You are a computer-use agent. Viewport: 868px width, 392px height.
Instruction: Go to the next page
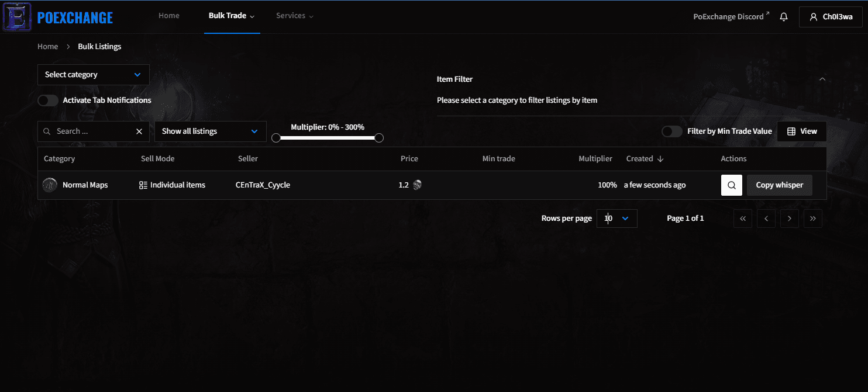790,218
